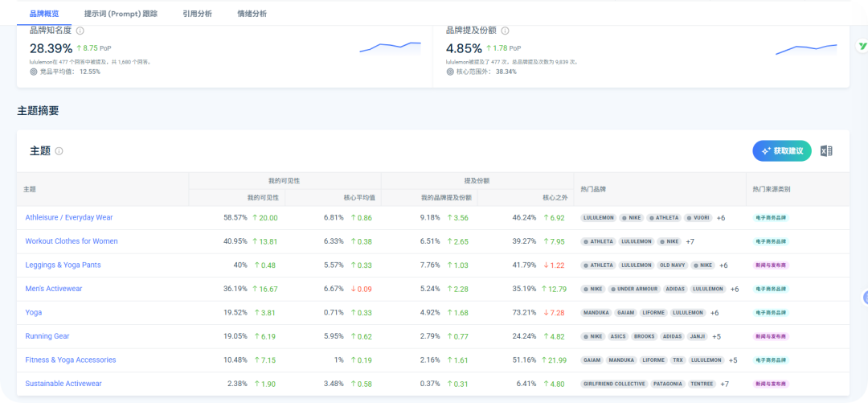Image resolution: width=868 pixels, height=403 pixels.
Task: Open the 提示词 (Prompt) 跟踪 tab
Action: 121,14
